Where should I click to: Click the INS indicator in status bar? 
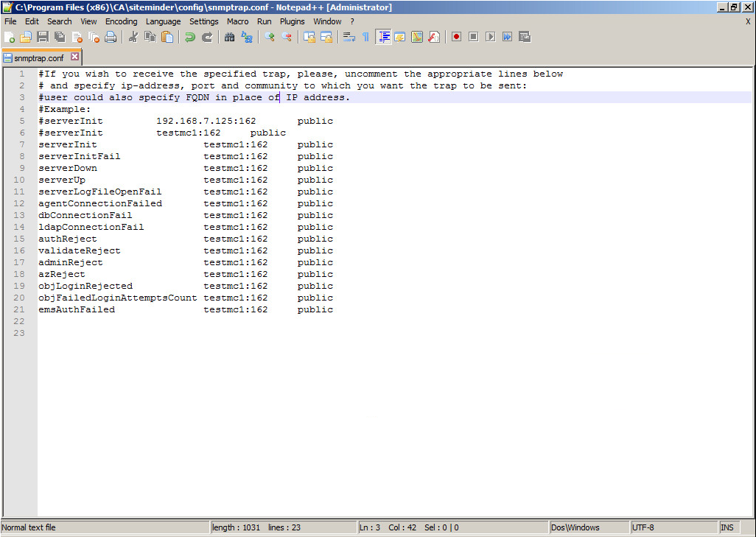[727, 527]
